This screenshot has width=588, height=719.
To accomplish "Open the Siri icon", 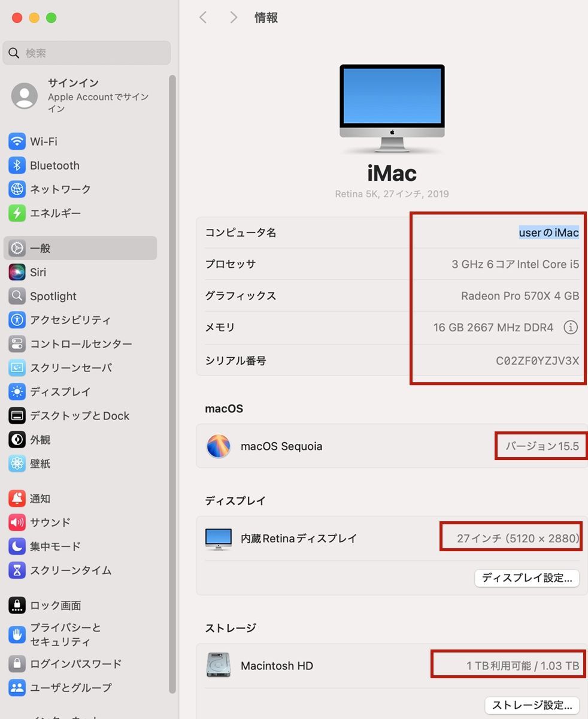I will pos(17,272).
